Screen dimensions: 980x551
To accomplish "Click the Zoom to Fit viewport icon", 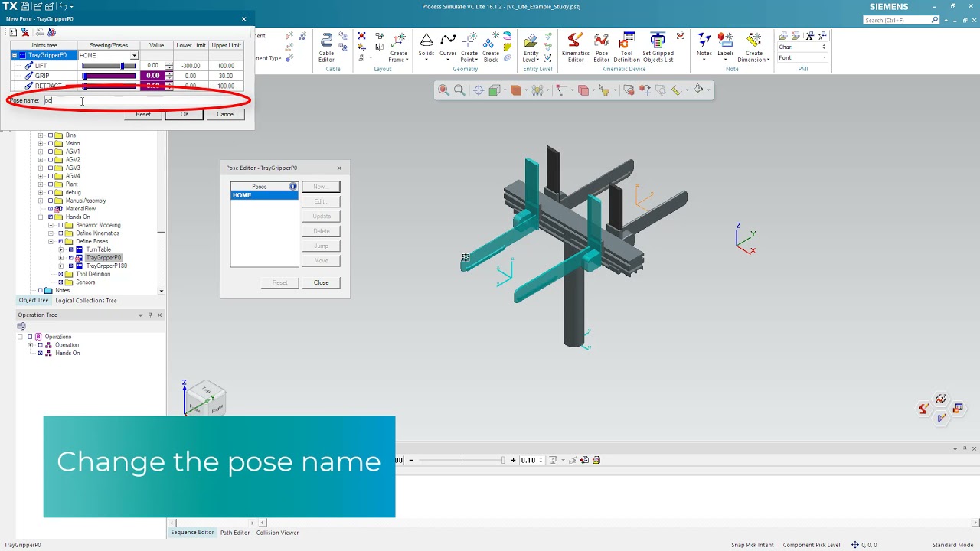I will 459,90.
